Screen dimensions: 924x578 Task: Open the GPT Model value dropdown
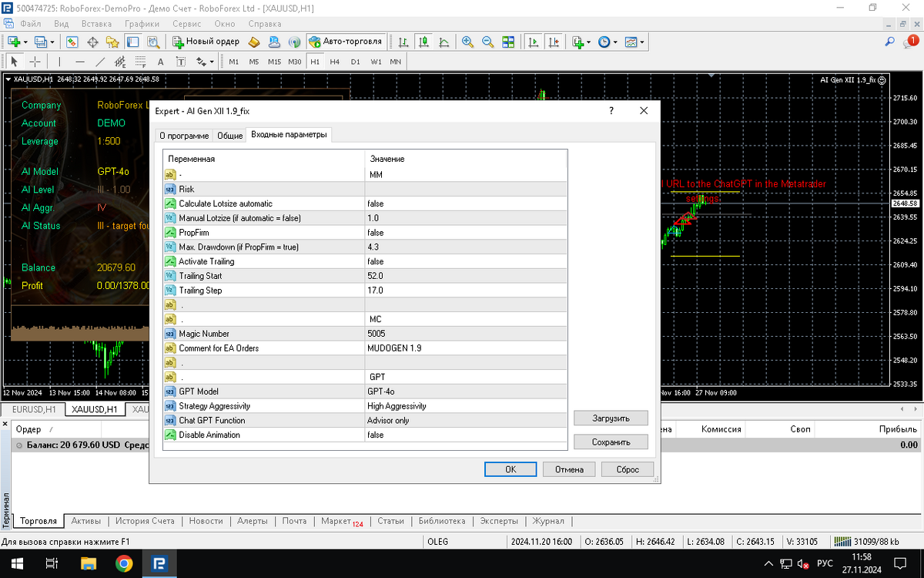465,391
